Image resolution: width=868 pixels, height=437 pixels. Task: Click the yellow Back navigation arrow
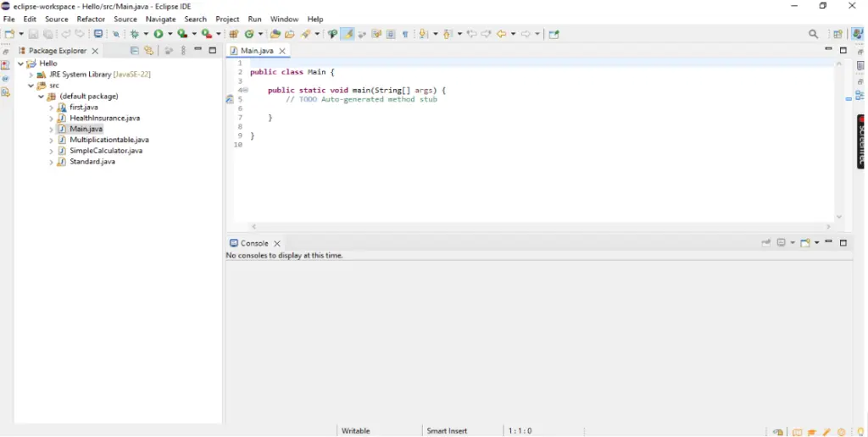pyautogui.click(x=502, y=34)
